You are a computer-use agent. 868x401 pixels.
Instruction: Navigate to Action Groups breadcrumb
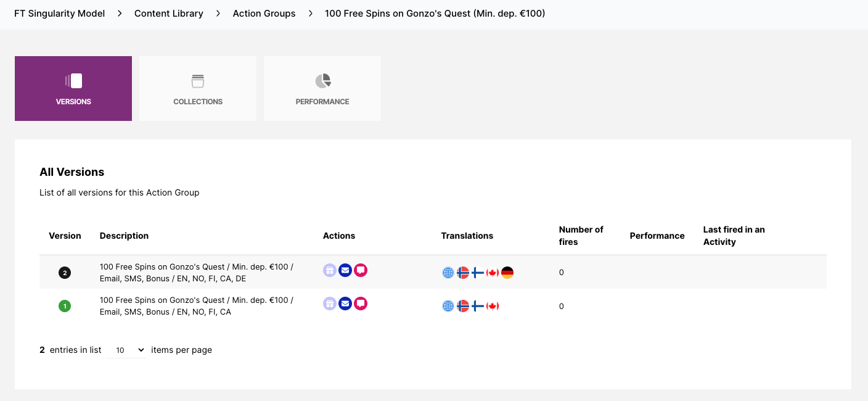pos(264,14)
